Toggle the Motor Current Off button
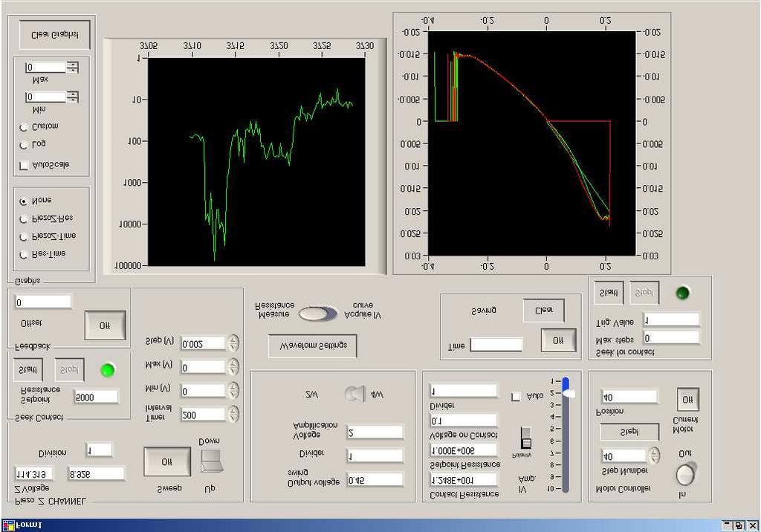The width and height of the screenshot is (761, 532). (687, 400)
